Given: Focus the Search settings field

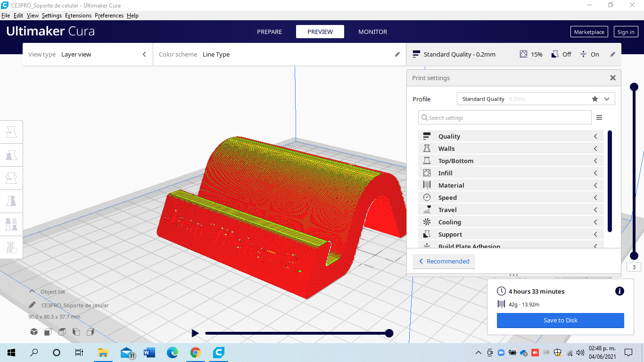Looking at the screenshot, I should [x=505, y=117].
